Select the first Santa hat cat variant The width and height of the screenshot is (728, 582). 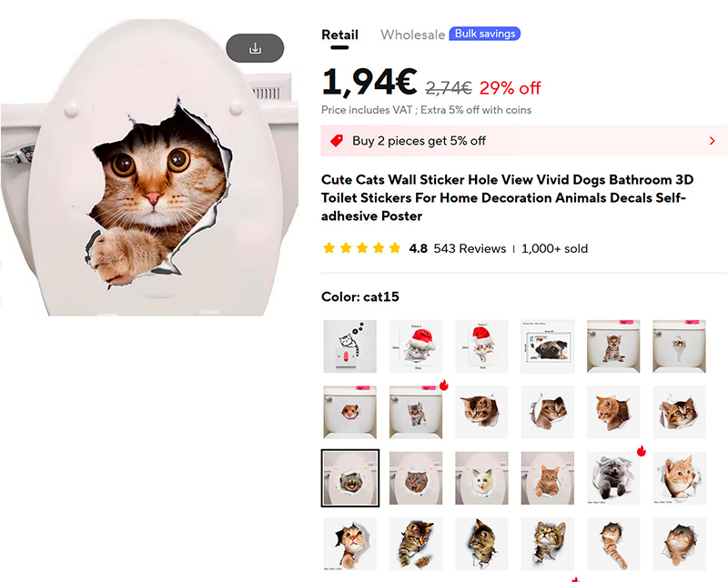pyautogui.click(x=416, y=346)
